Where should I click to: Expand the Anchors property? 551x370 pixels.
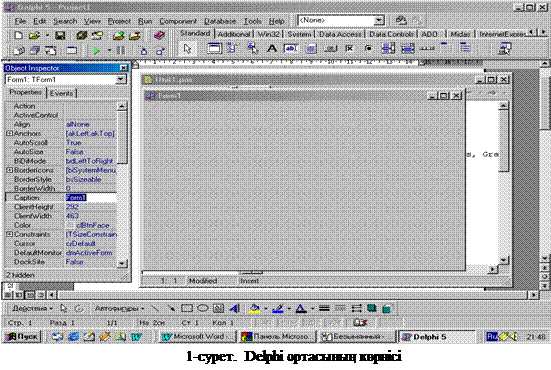(x=9, y=134)
